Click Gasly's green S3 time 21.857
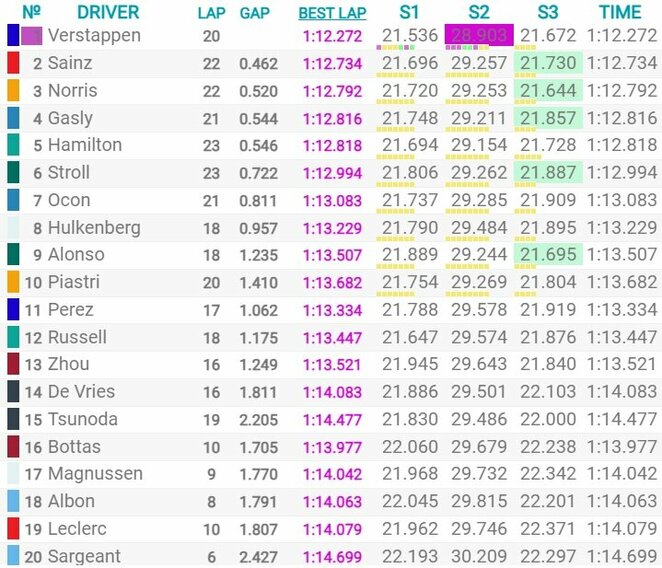This screenshot has width=662, height=568. pyautogui.click(x=547, y=118)
